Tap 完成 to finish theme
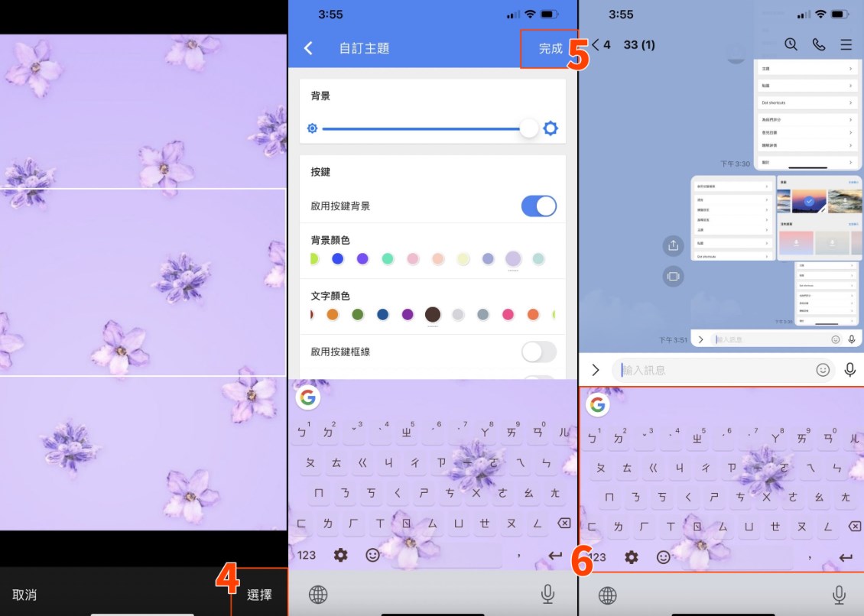 (550, 48)
